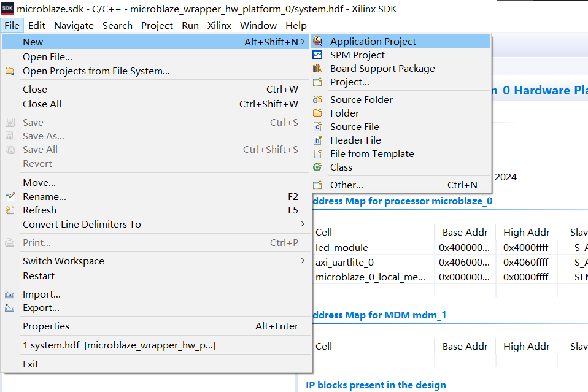Open the Xilinx menu
588x392 pixels.
pyautogui.click(x=219, y=25)
